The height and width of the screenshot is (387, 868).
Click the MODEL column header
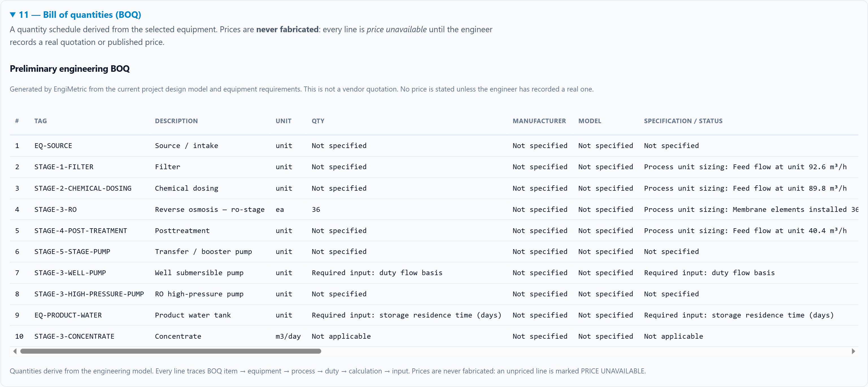click(x=590, y=121)
